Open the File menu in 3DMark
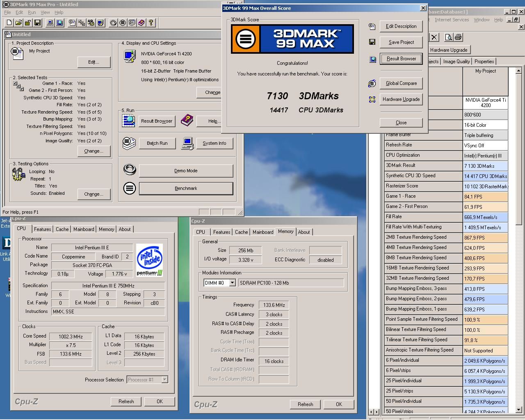The image size is (525, 420). [x=7, y=12]
